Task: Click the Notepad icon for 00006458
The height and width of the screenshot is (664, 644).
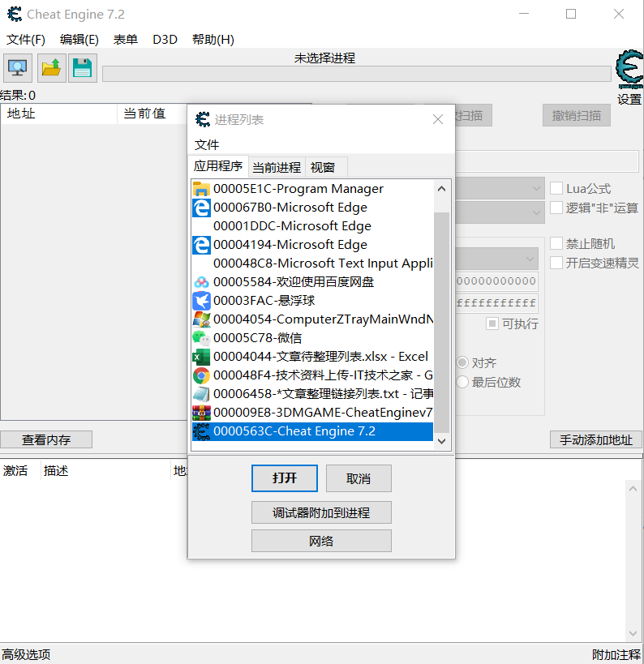Action: point(201,394)
